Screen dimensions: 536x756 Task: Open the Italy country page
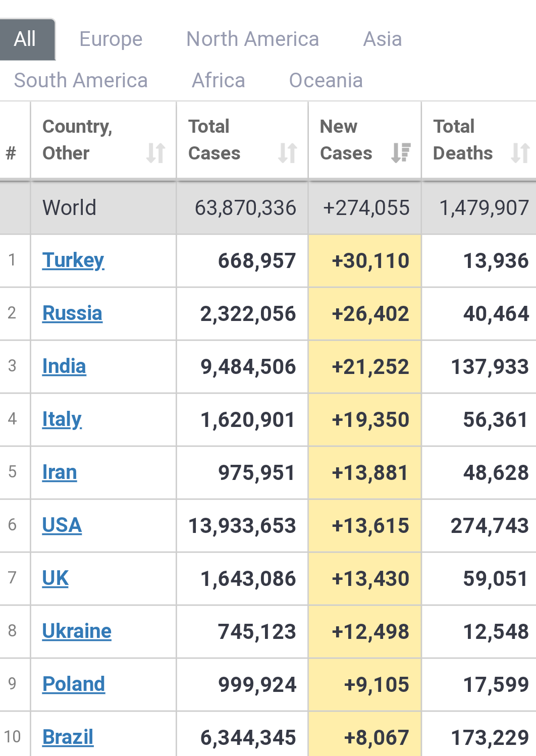coord(62,419)
